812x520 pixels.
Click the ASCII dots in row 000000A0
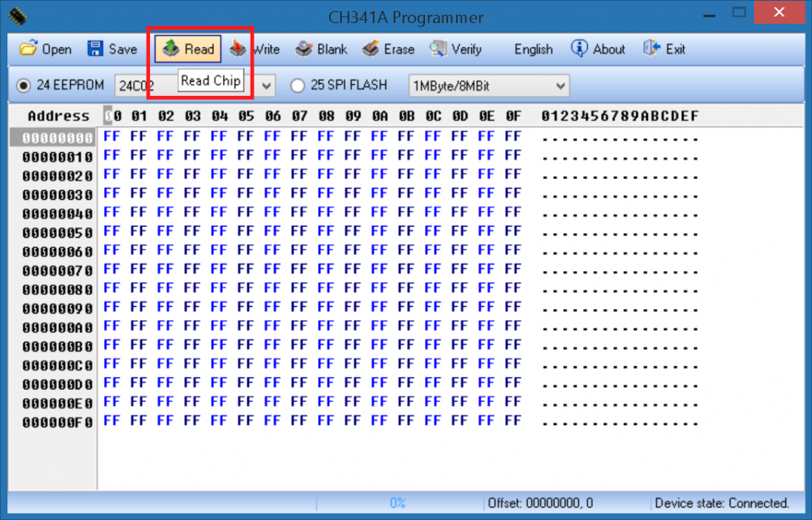[x=620, y=329]
